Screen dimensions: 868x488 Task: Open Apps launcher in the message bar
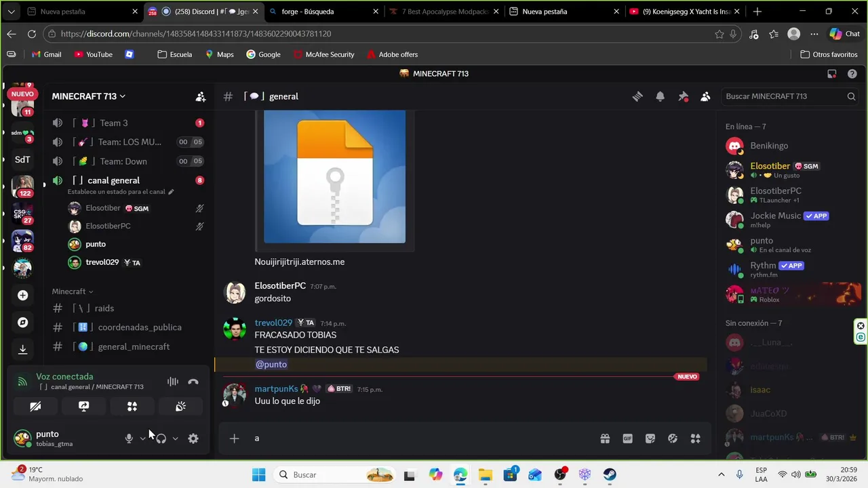(695, 439)
